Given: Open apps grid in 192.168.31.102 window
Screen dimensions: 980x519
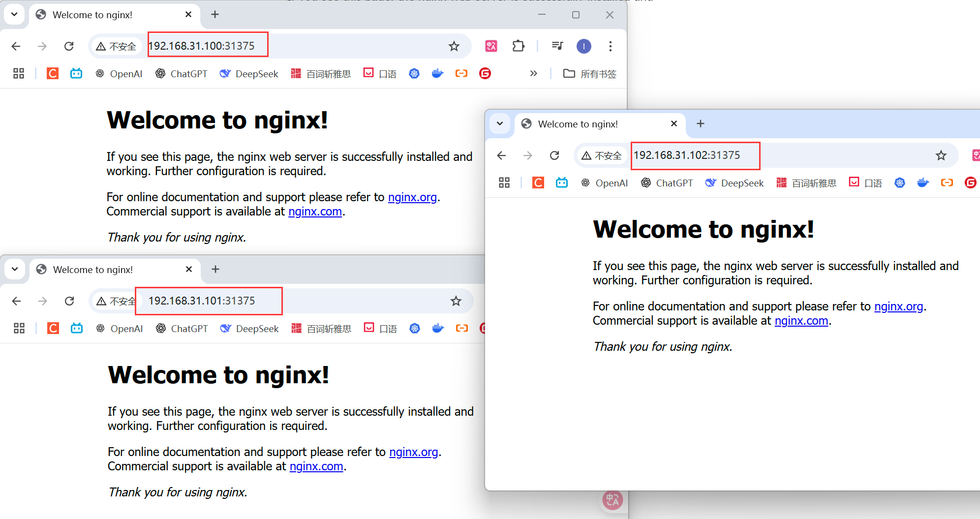Looking at the screenshot, I should click(504, 183).
